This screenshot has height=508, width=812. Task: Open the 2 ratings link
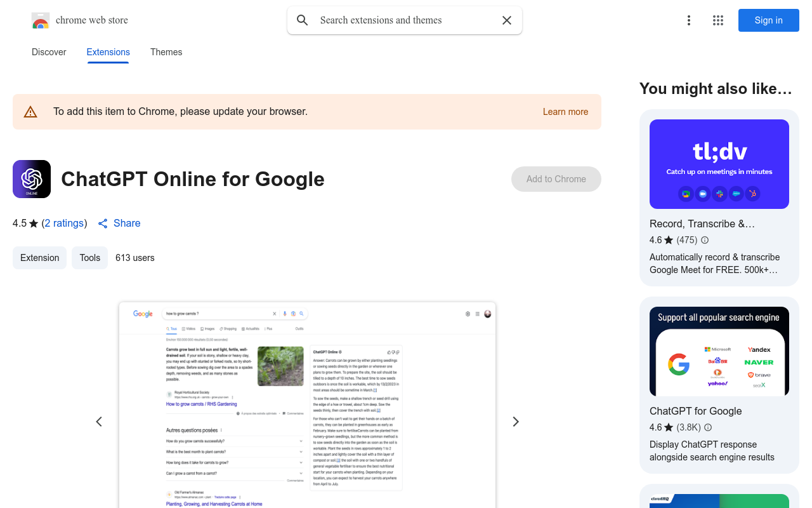(x=65, y=223)
